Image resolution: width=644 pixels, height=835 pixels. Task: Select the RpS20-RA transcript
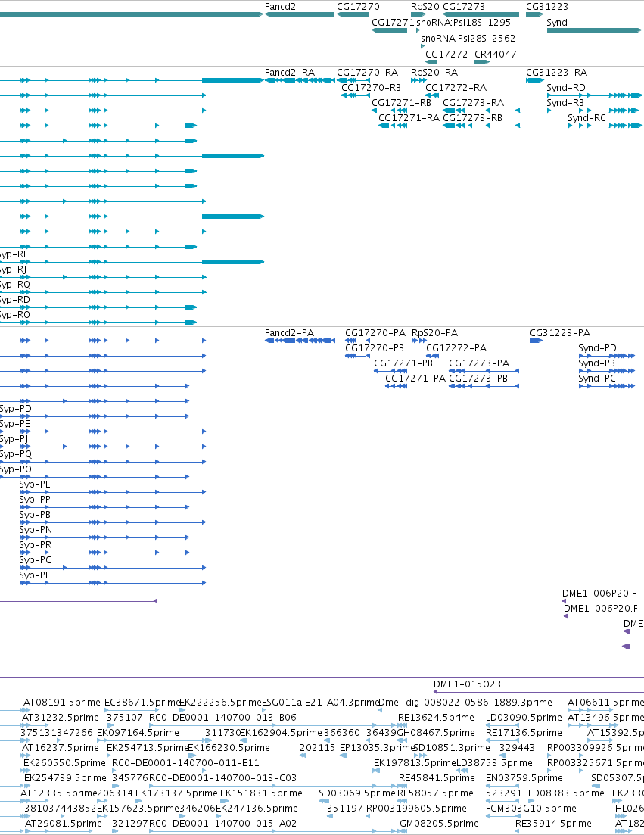pyautogui.click(x=418, y=80)
